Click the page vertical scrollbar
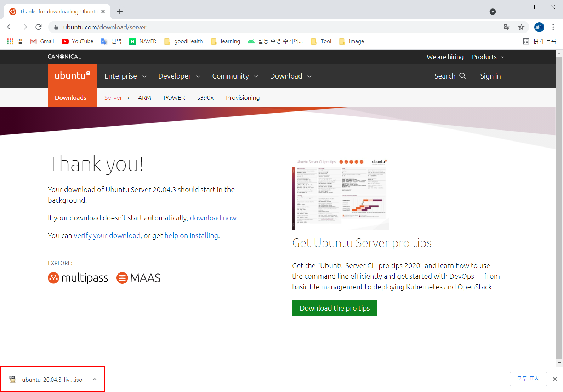Screen dimensions: 563x392 coord(559,208)
